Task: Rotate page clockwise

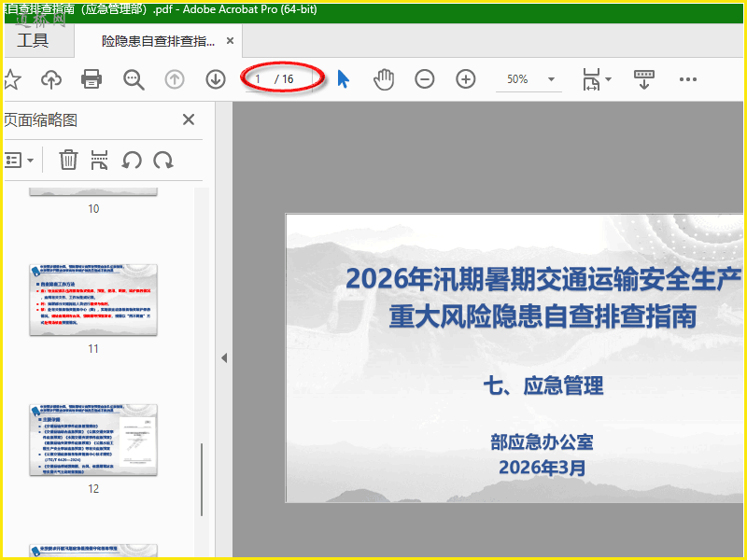Action: (x=163, y=160)
